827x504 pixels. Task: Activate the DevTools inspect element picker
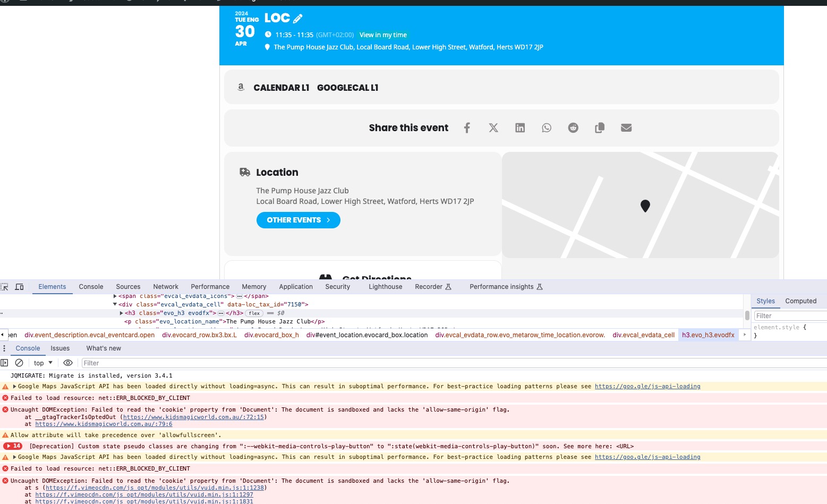(x=5, y=287)
